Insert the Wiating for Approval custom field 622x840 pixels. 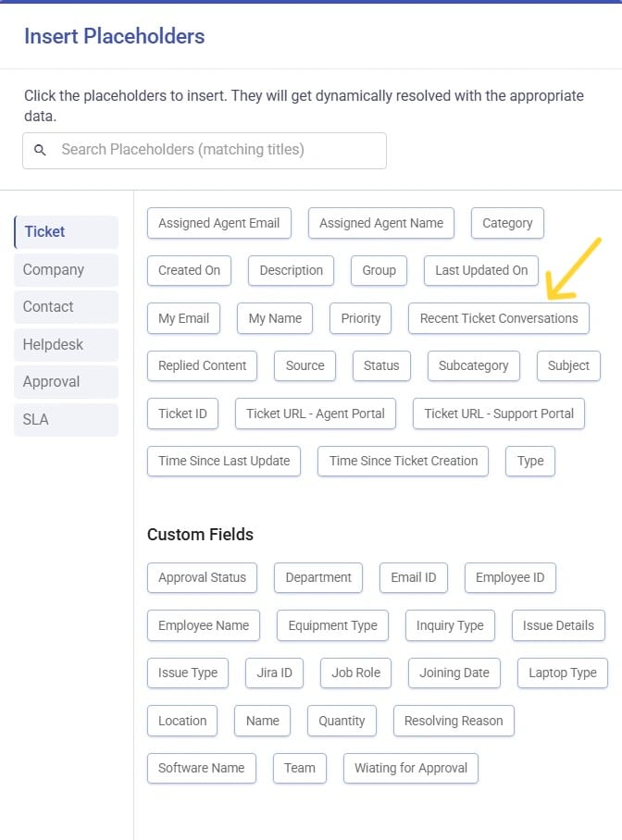coord(410,768)
